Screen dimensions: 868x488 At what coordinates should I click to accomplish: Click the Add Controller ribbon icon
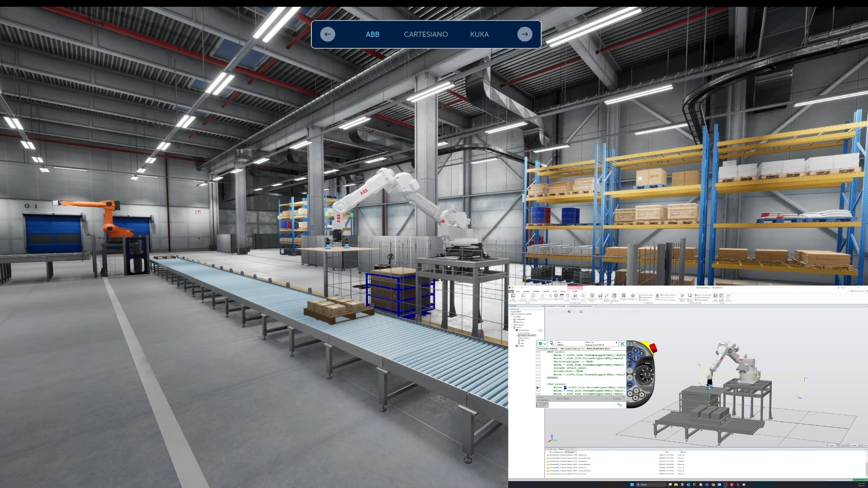513,296
